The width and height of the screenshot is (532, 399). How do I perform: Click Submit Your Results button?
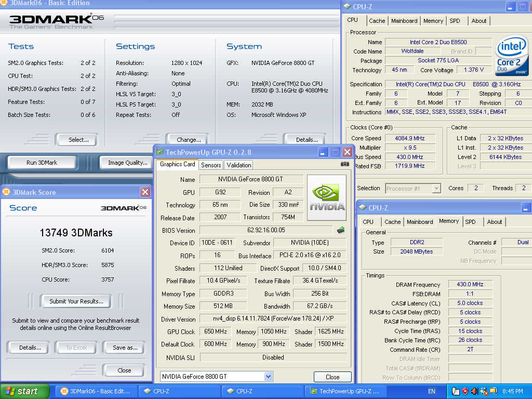point(76,301)
